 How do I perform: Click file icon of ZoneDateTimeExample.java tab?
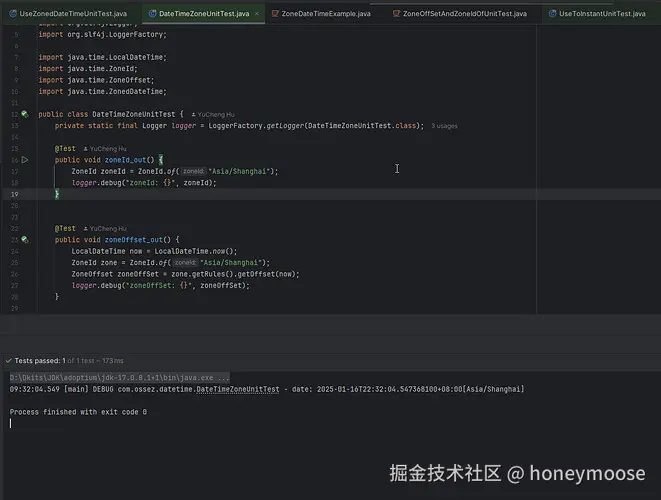[275, 14]
